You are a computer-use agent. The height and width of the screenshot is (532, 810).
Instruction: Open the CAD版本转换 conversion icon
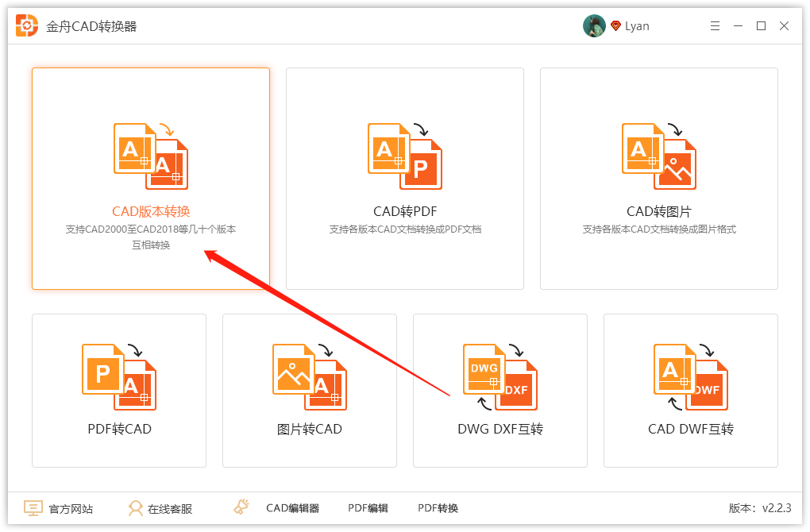pyautogui.click(x=151, y=156)
